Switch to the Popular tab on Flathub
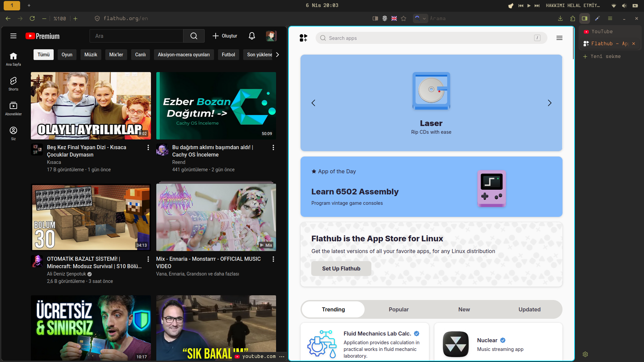Screen dimensions: 644x362 [x=399, y=309]
